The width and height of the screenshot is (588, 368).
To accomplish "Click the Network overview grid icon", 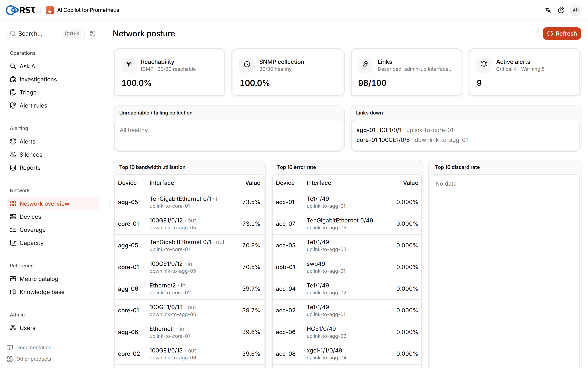I will tap(13, 203).
